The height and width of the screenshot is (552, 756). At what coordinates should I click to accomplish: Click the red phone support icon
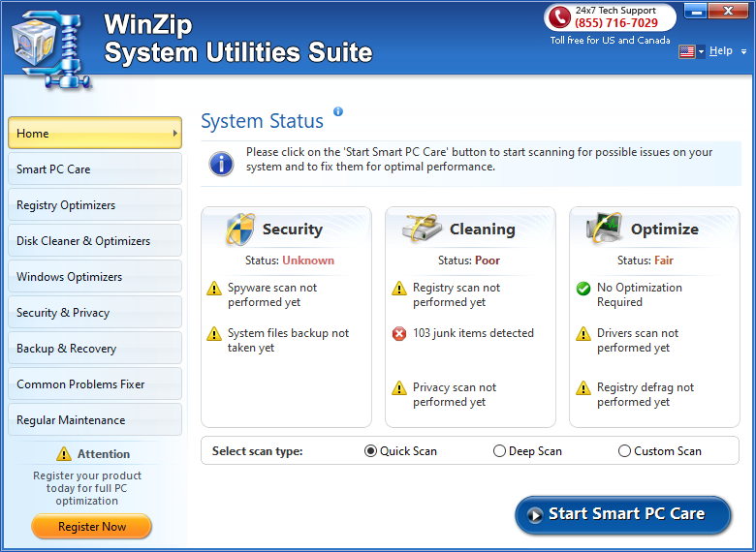pos(559,17)
